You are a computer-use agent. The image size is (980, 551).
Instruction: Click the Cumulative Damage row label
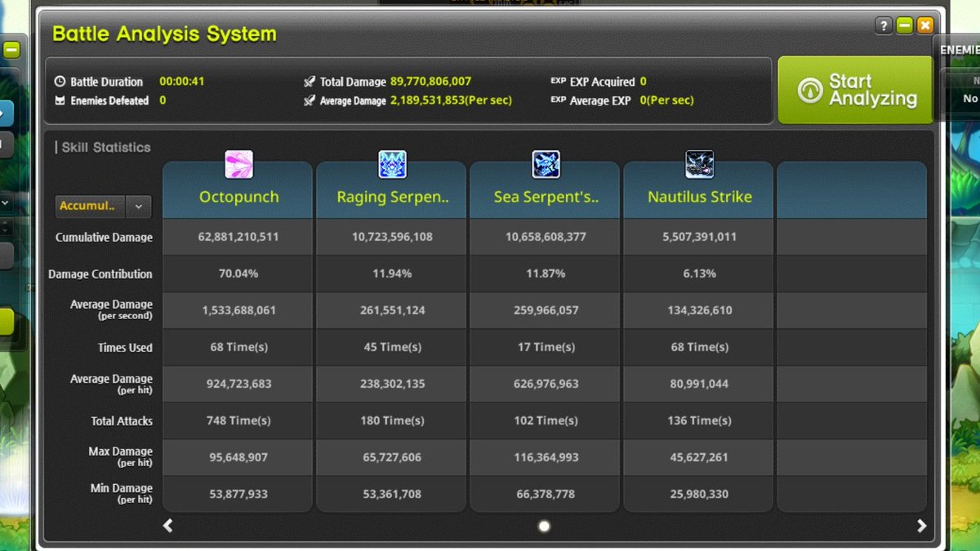(104, 238)
